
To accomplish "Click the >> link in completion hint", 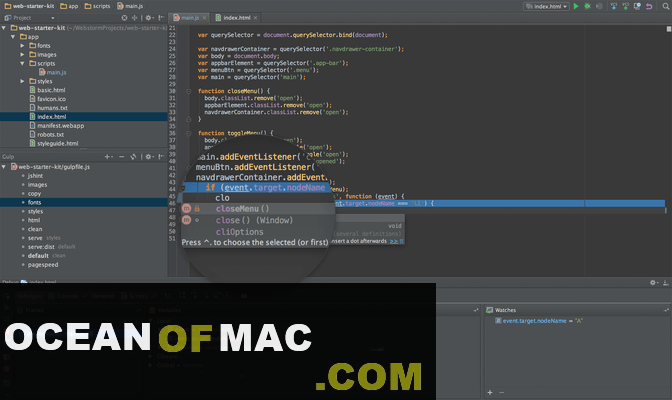I will point(393,241).
